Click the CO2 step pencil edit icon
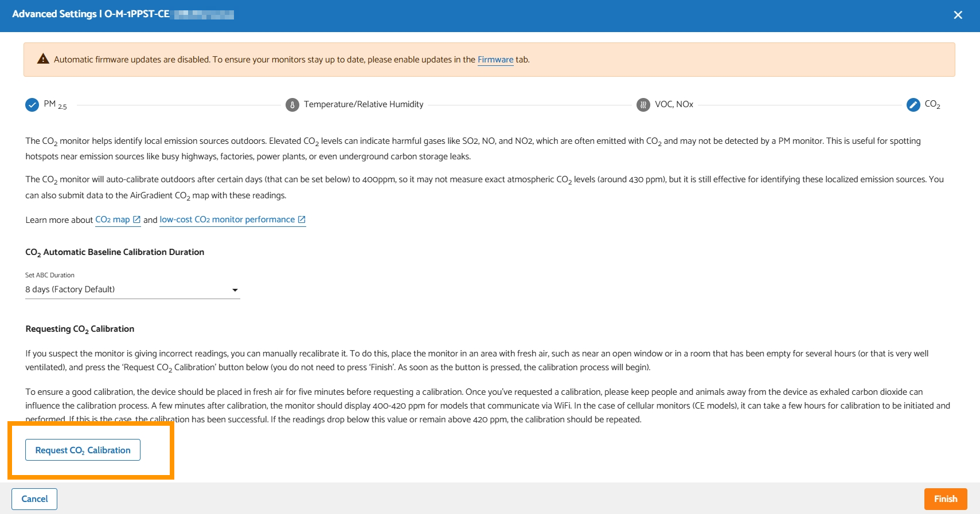The height and width of the screenshot is (514, 980). [x=913, y=105]
